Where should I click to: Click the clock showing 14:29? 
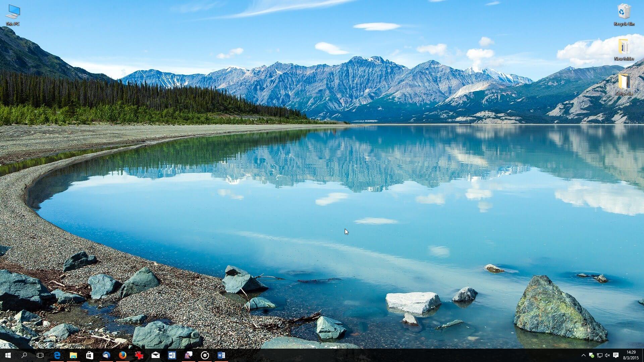631,355
